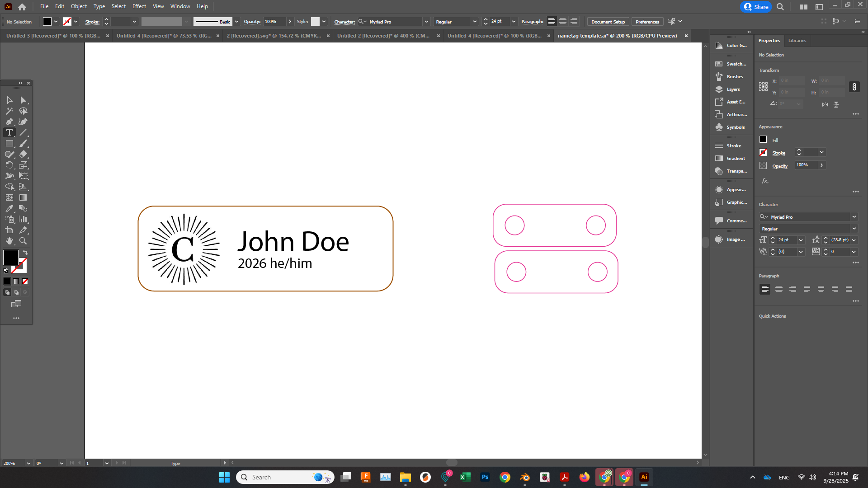868x488 pixels.
Task: Toggle constrain width and height proportions
Action: click(x=854, y=87)
